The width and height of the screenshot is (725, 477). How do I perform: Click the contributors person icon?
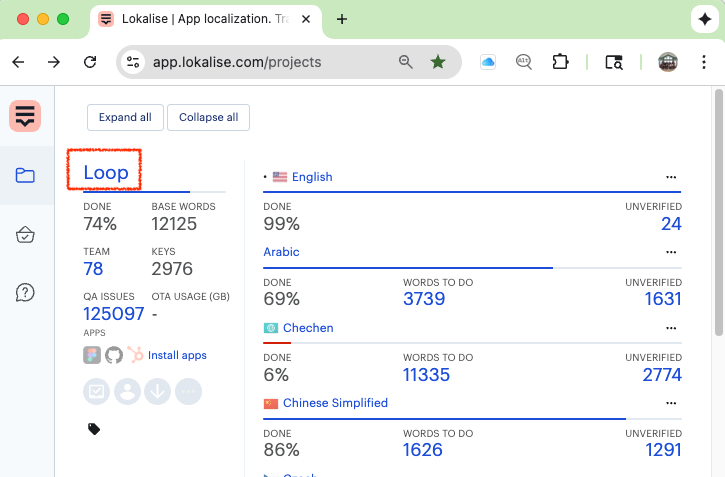click(x=127, y=391)
